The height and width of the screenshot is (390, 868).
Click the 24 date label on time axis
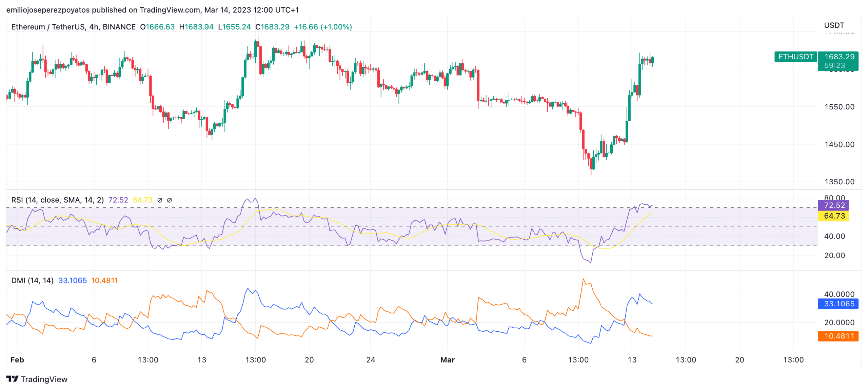click(x=371, y=360)
